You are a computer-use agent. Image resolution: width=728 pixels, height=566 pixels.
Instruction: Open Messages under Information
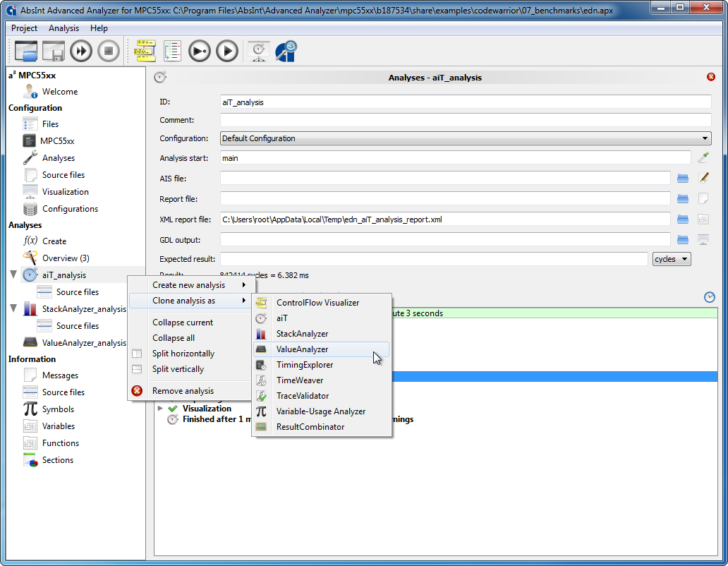(x=60, y=375)
